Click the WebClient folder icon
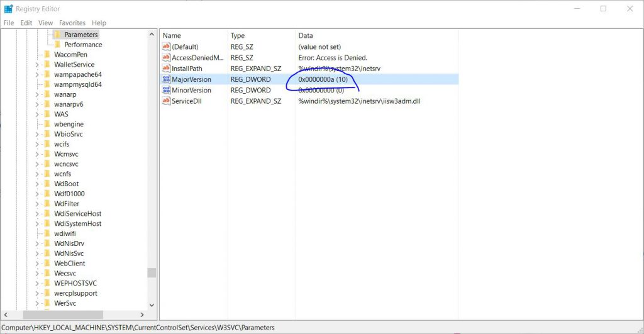The height and width of the screenshot is (334, 644). pos(47,264)
